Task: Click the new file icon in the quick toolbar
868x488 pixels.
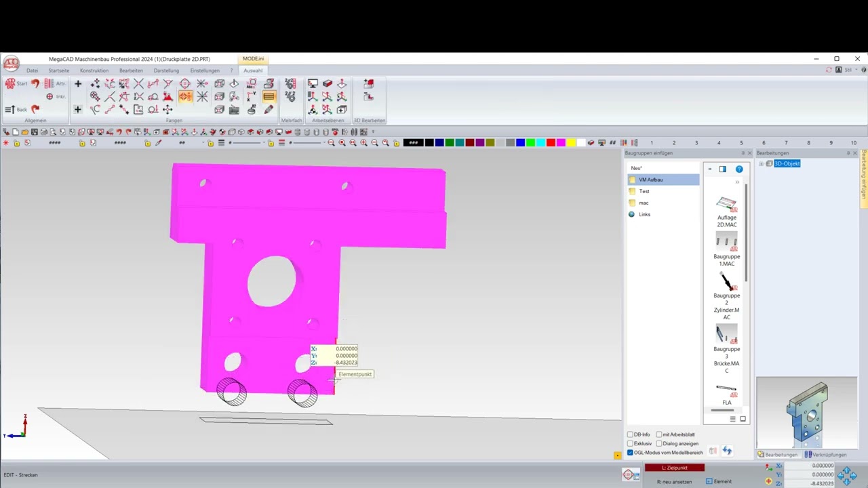Action: click(x=16, y=131)
